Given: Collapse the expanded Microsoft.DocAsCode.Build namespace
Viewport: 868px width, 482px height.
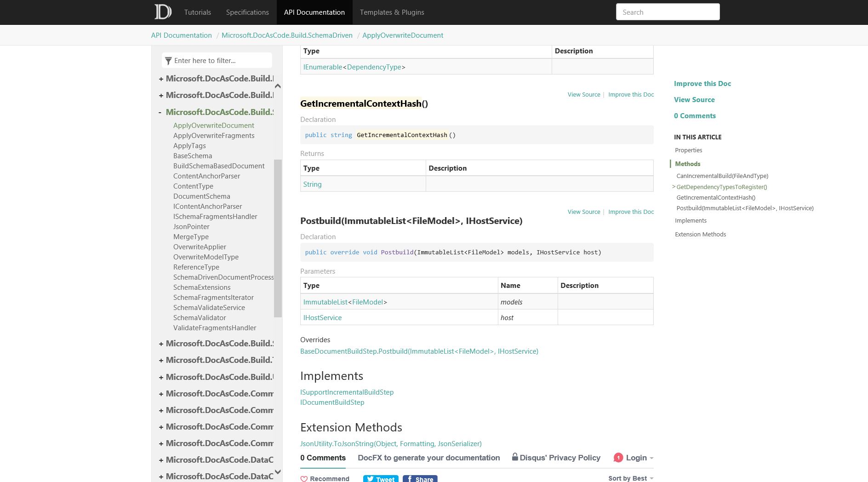Looking at the screenshot, I should [160, 112].
